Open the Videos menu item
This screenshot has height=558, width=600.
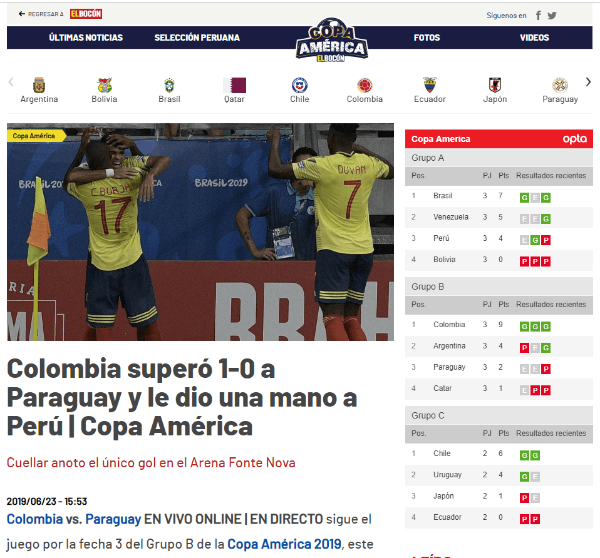point(534,38)
